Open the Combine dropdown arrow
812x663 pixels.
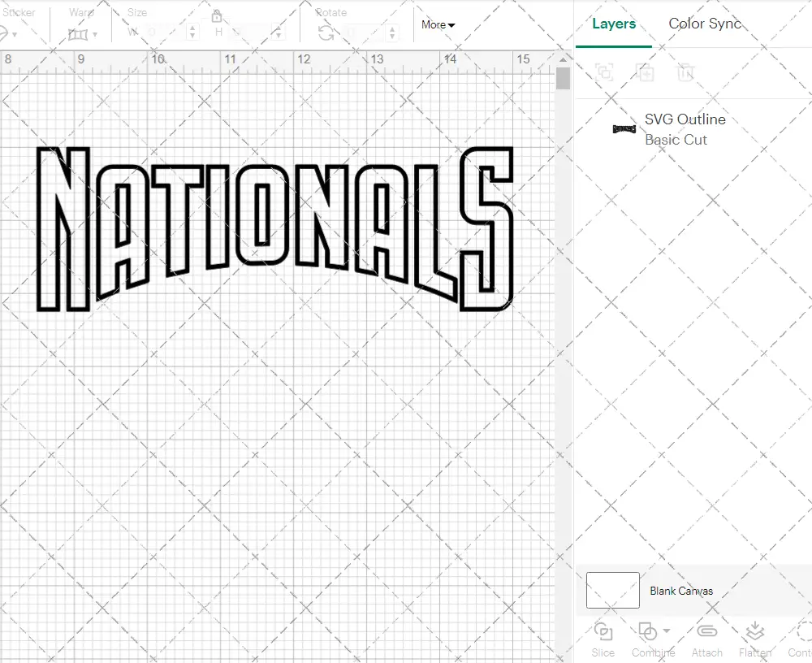(667, 630)
